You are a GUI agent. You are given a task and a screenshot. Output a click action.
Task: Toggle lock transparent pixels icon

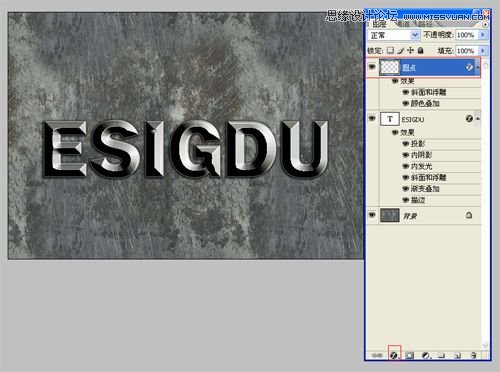coord(390,50)
